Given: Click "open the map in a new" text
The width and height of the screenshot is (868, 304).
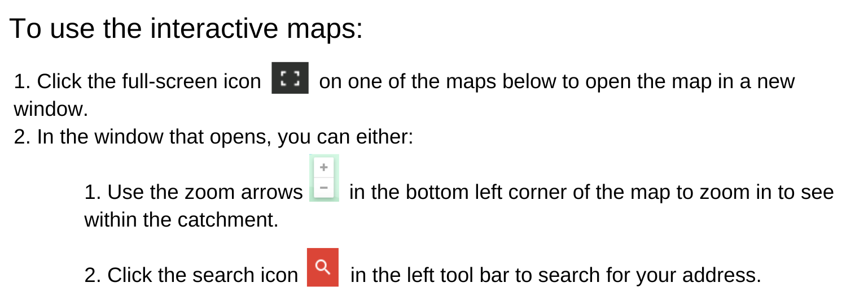Looking at the screenshot, I should click(x=690, y=82).
